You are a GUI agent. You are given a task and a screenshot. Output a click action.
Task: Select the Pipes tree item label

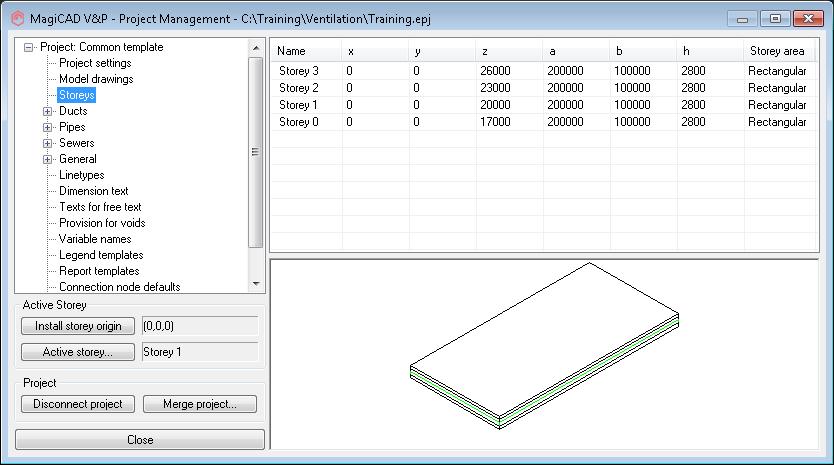(x=72, y=127)
